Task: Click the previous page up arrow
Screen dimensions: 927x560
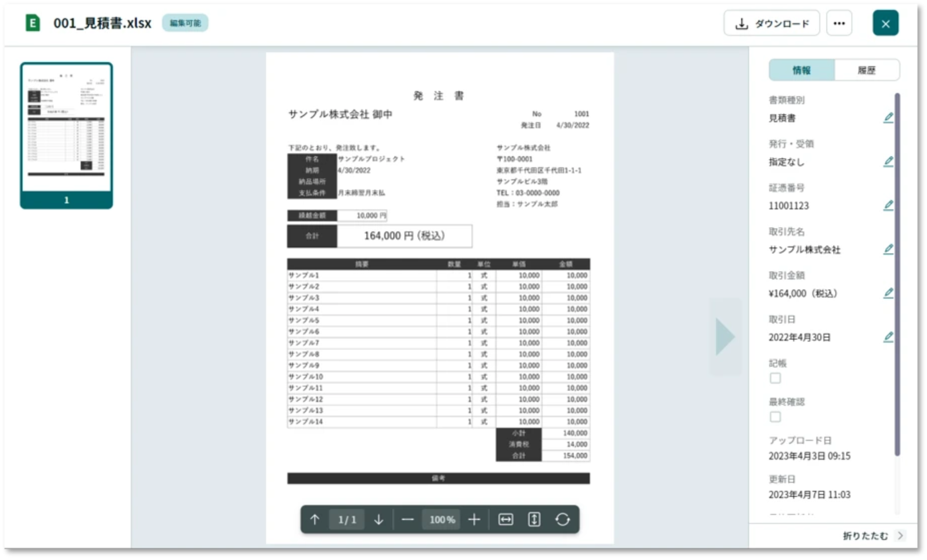Action: tap(315, 519)
